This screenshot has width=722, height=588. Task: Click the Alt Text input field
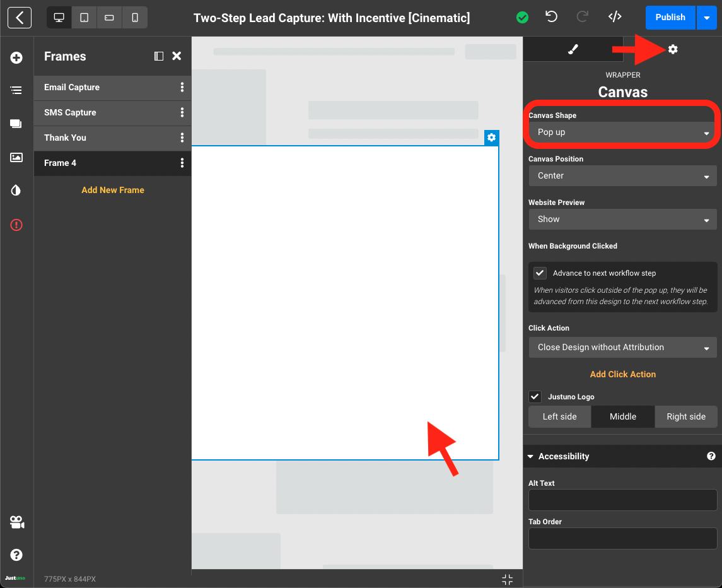click(622, 500)
